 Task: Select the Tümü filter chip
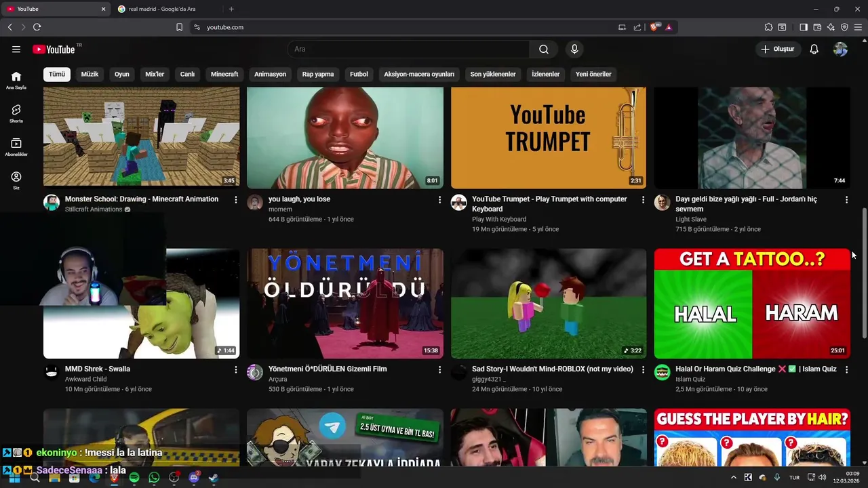tap(57, 74)
